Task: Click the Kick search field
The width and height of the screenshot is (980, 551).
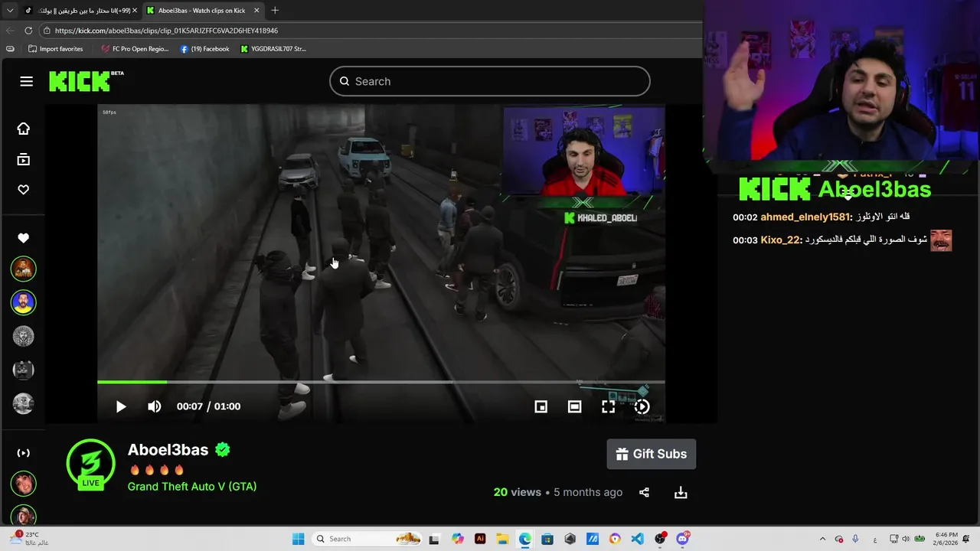Action: [x=490, y=81]
